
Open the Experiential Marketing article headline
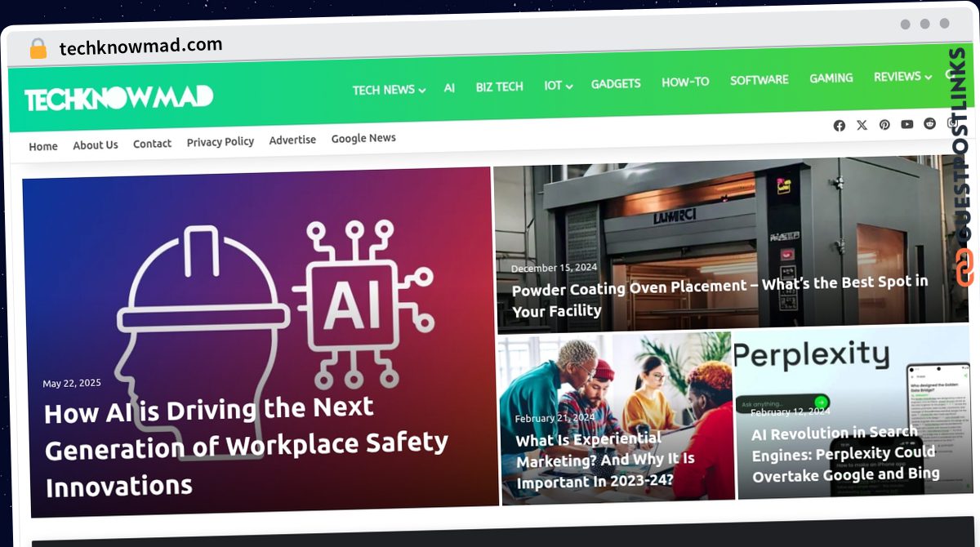click(x=605, y=460)
